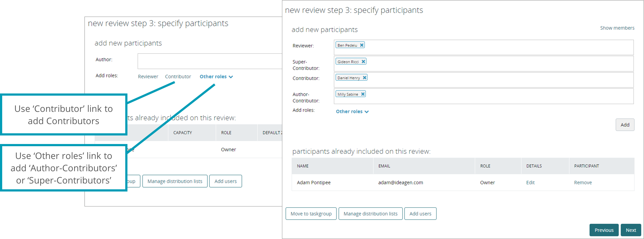Click the adam@ideagen.com email cell
This screenshot has height=239, width=644.
[x=401, y=183]
